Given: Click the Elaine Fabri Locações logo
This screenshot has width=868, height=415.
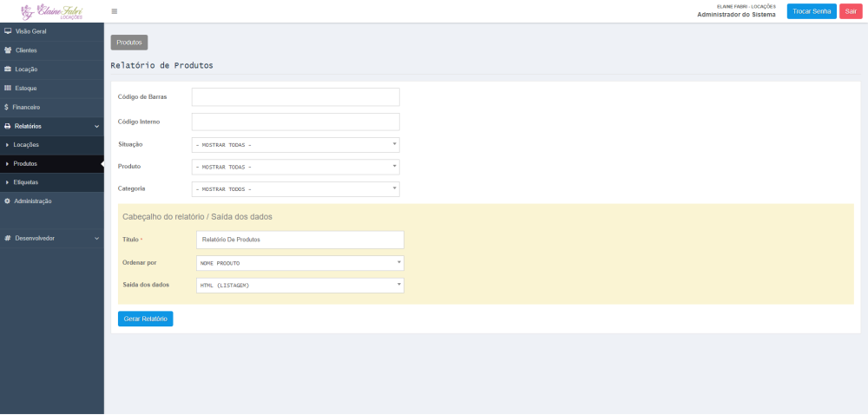Looking at the screenshot, I should 51,11.
